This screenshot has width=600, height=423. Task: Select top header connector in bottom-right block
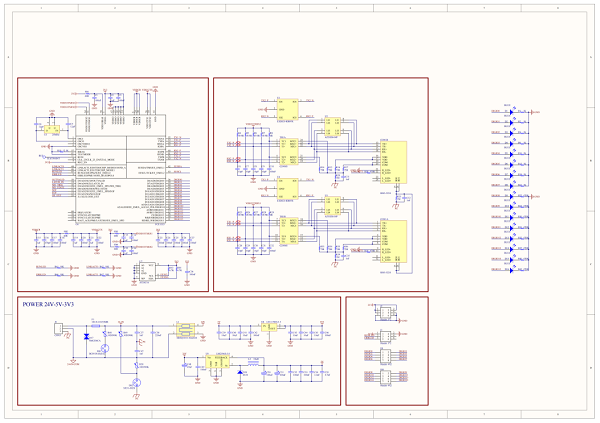tap(386, 312)
